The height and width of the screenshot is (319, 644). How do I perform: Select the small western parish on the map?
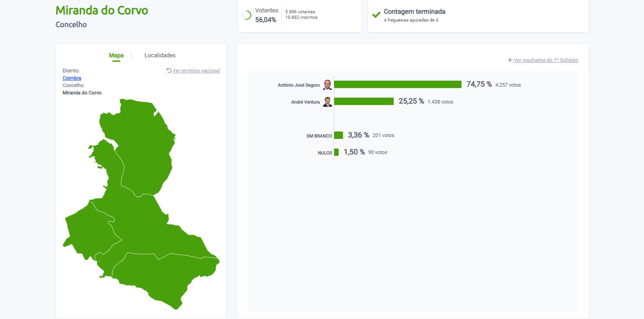pyautogui.click(x=87, y=231)
